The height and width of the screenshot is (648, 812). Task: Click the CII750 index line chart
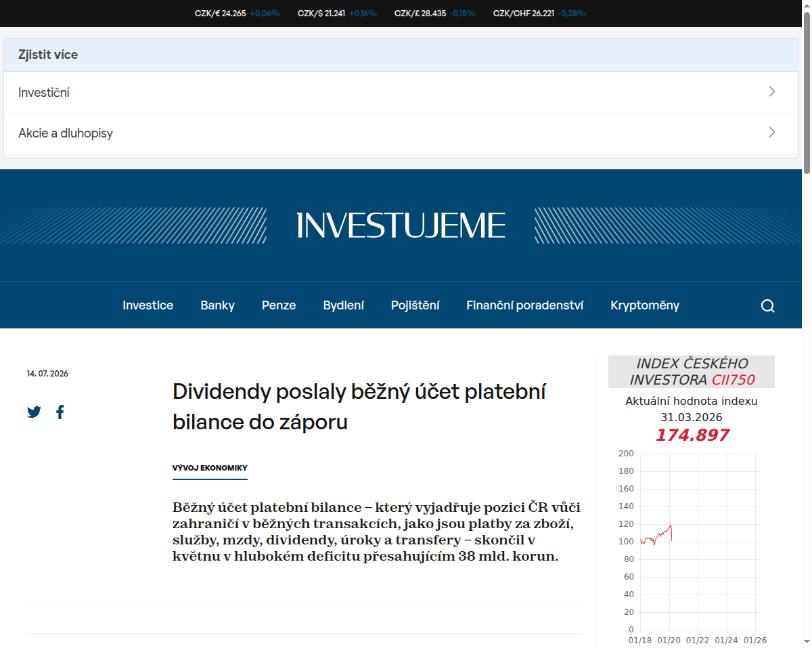(x=692, y=547)
